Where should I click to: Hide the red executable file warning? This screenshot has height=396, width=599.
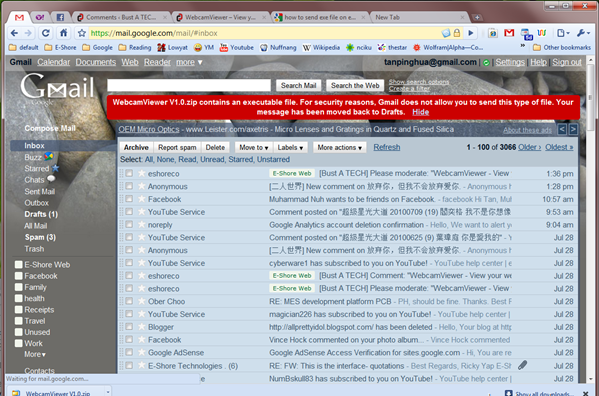[421, 112]
